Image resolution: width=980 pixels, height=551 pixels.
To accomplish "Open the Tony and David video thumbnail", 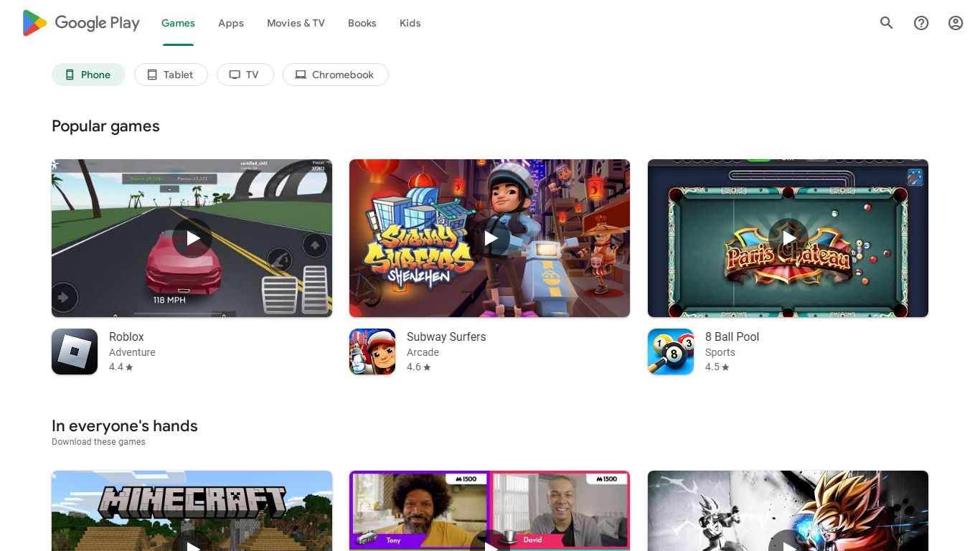I will coord(490,511).
